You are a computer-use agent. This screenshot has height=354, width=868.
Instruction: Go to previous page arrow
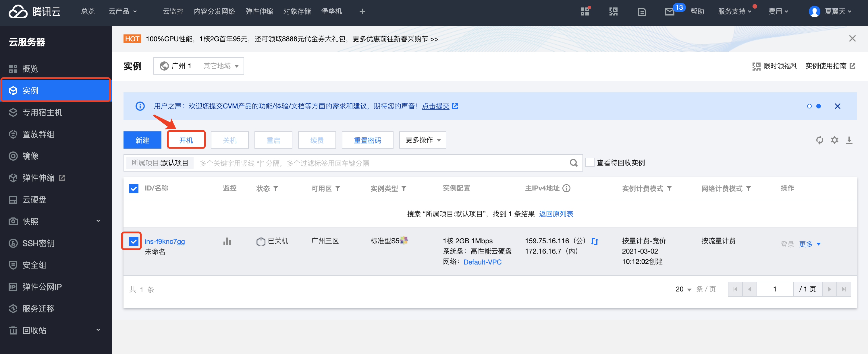point(749,289)
